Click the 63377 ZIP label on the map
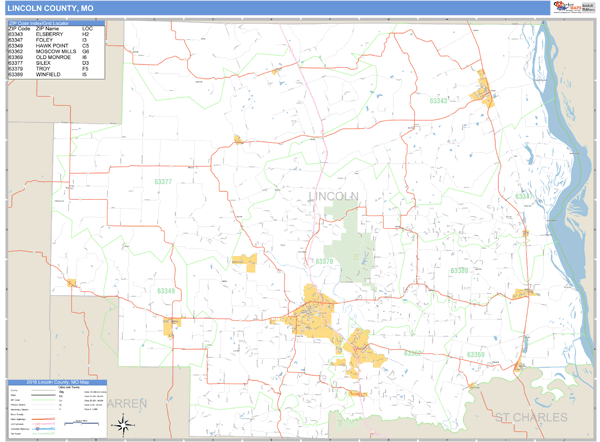This screenshot has height=442, width=600. [x=163, y=182]
